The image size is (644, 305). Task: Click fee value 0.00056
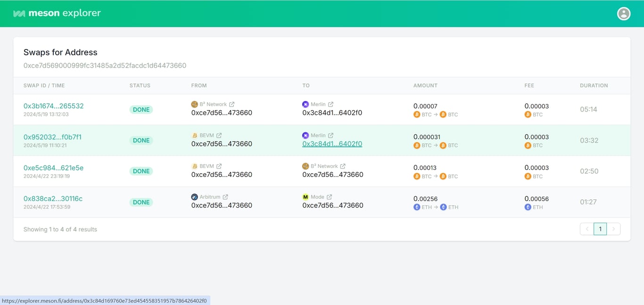[x=537, y=199]
